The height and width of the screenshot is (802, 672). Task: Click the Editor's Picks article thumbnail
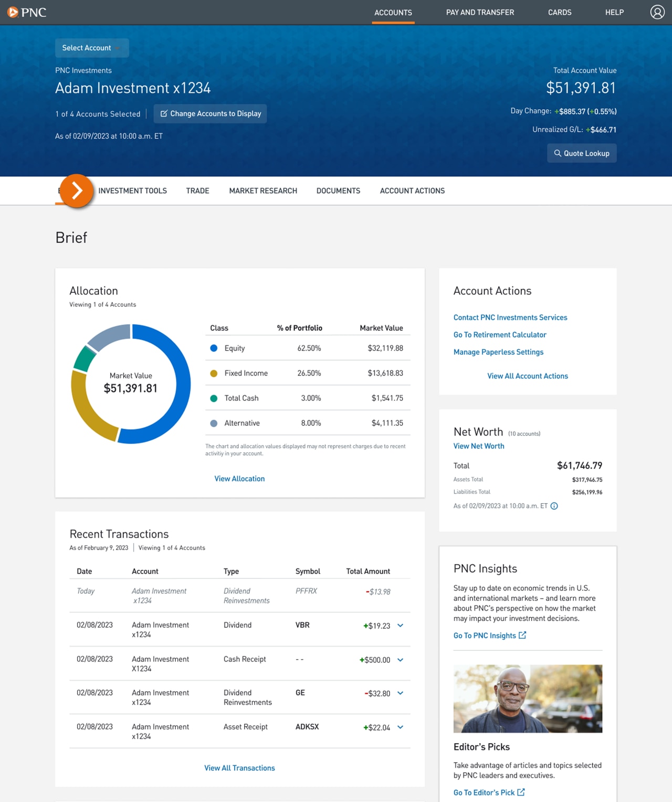pos(528,698)
